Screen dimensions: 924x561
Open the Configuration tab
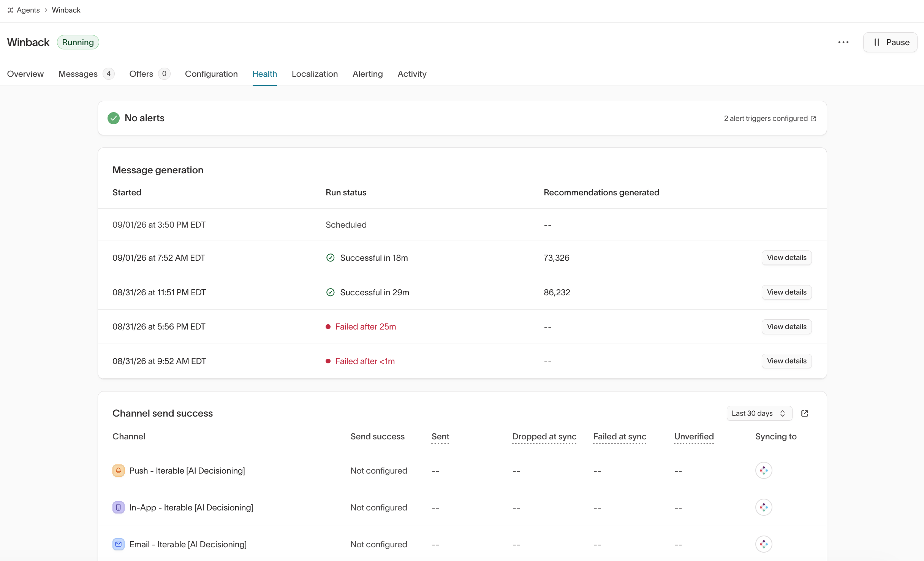point(211,74)
